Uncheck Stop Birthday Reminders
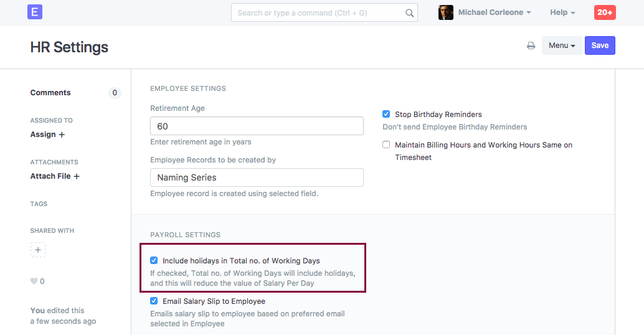This screenshot has width=644, height=335. tap(386, 115)
